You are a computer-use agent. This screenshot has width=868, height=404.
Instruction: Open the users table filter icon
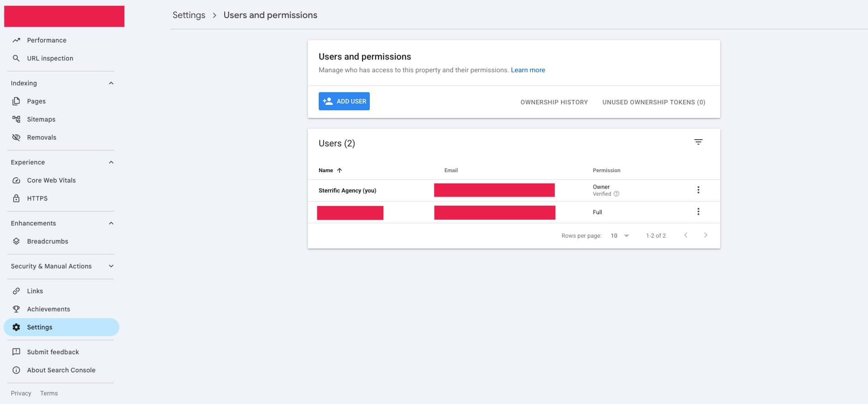[698, 142]
